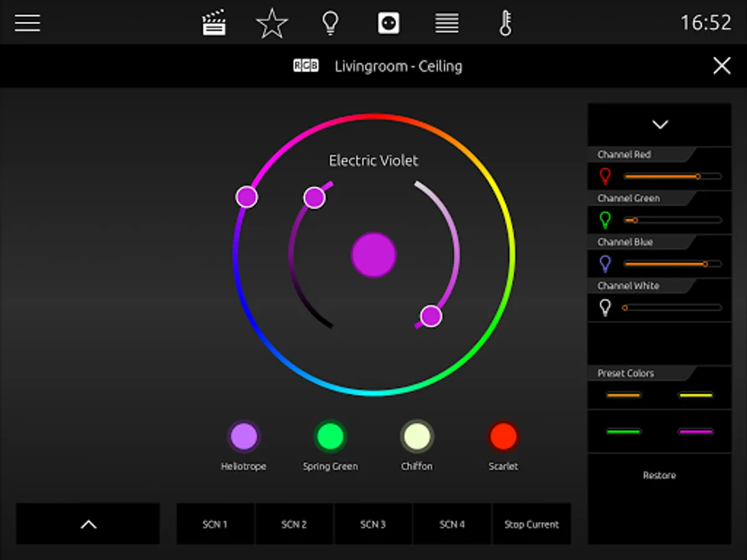Screen dimensions: 747x560
Task: Click the center purple color circle
Action: click(x=374, y=255)
